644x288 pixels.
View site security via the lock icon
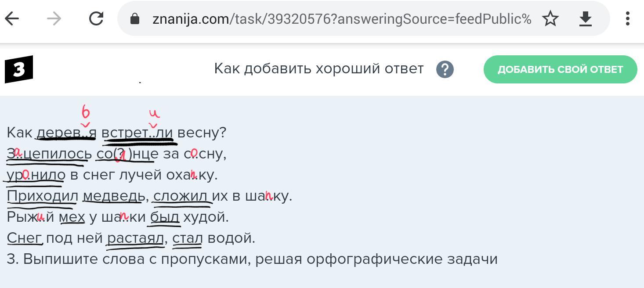click(135, 19)
